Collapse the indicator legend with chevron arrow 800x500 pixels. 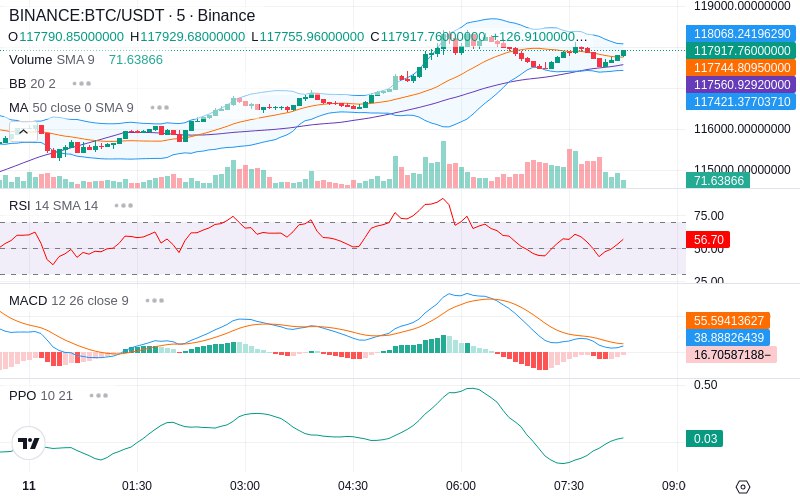click(x=23, y=132)
